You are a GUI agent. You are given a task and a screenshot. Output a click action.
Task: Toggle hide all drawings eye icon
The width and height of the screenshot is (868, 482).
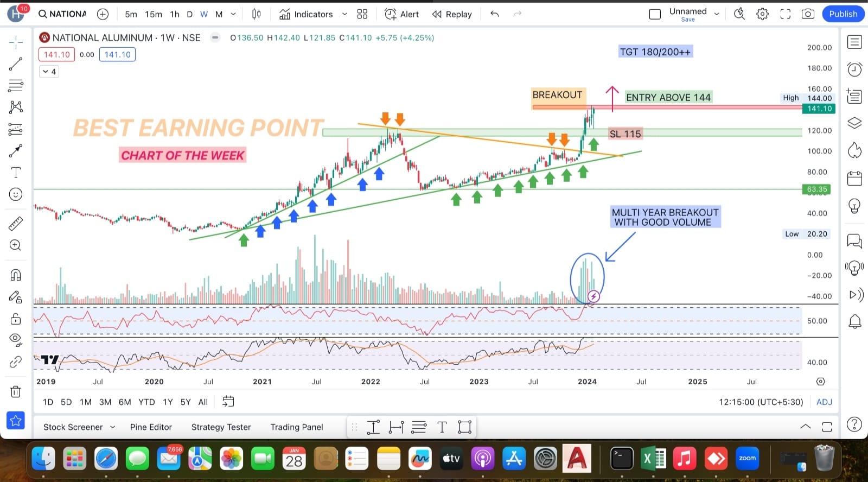point(16,340)
